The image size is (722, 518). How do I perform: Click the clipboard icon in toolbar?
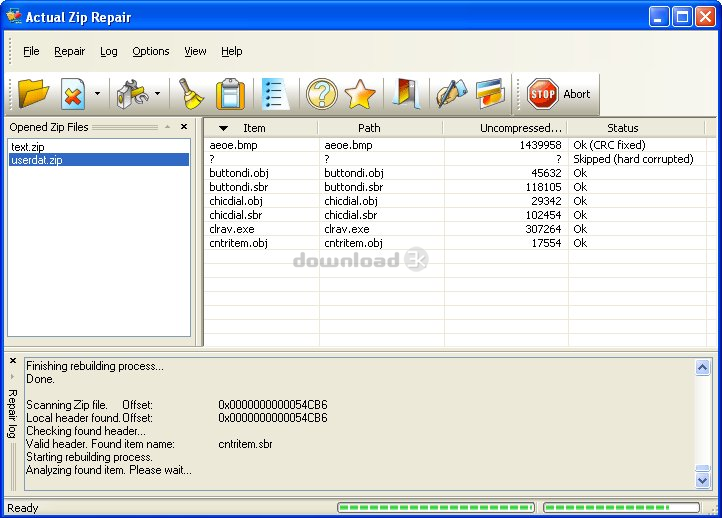[230, 94]
